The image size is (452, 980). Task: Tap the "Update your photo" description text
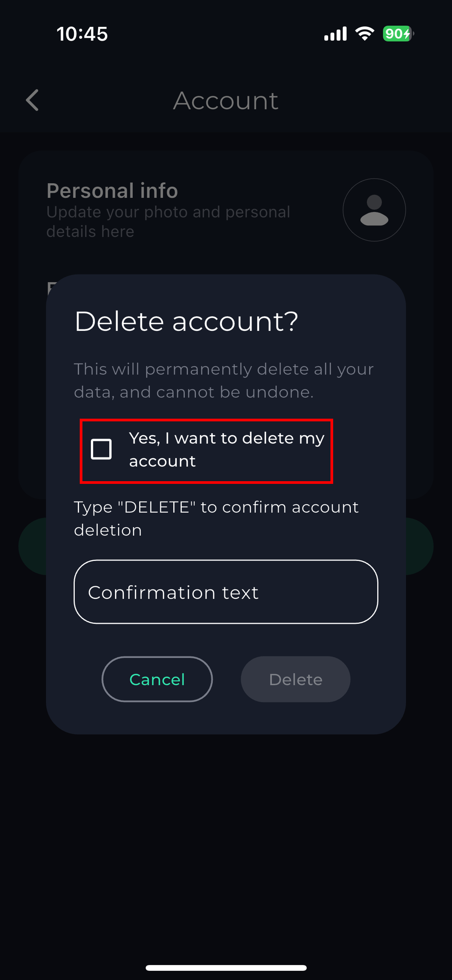(x=169, y=221)
